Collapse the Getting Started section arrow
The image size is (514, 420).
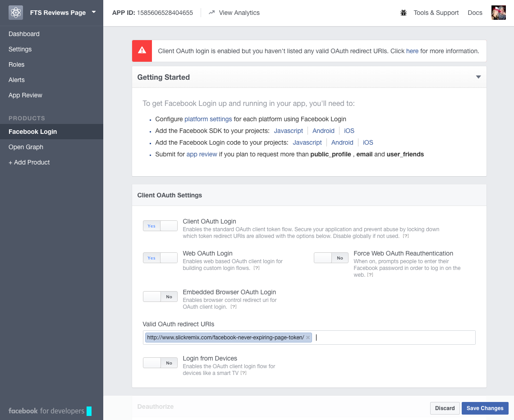(478, 77)
